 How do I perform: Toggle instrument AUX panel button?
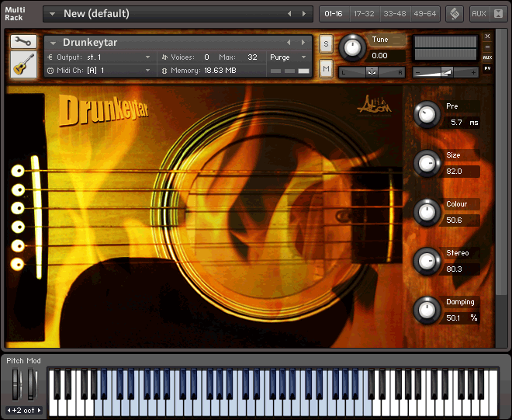pyautogui.click(x=487, y=57)
